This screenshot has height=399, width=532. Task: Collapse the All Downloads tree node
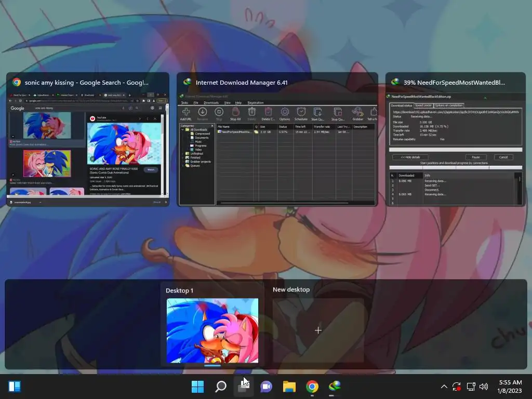click(182, 129)
